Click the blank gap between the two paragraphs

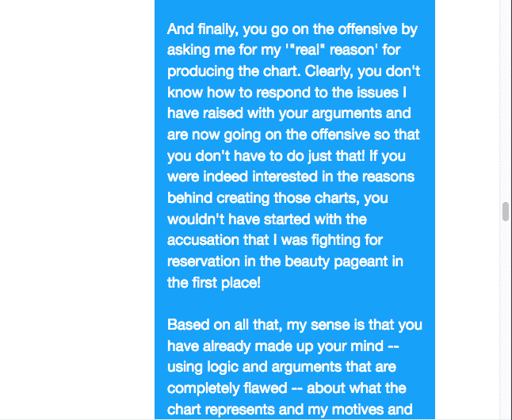pyautogui.click(x=295, y=304)
